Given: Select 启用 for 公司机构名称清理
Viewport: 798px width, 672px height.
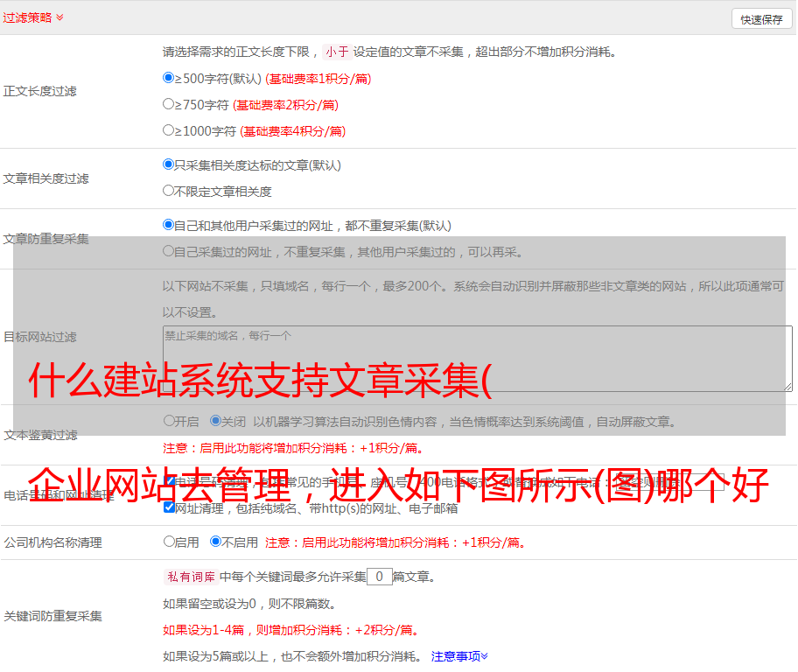Looking at the screenshot, I should (169, 542).
